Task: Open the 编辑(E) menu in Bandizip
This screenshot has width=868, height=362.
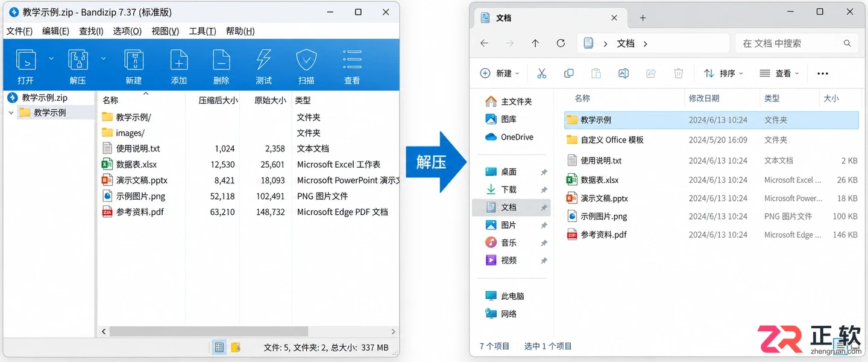Action: 55,31
